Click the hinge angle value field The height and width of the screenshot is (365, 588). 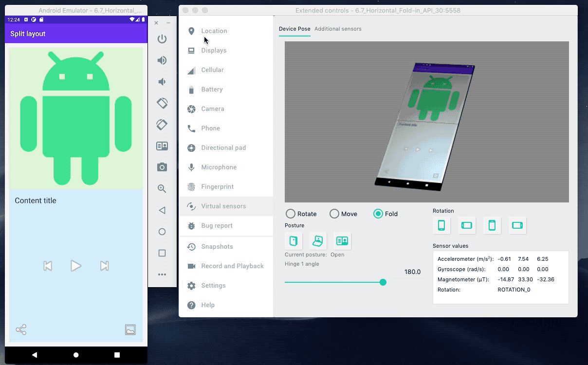(x=412, y=272)
